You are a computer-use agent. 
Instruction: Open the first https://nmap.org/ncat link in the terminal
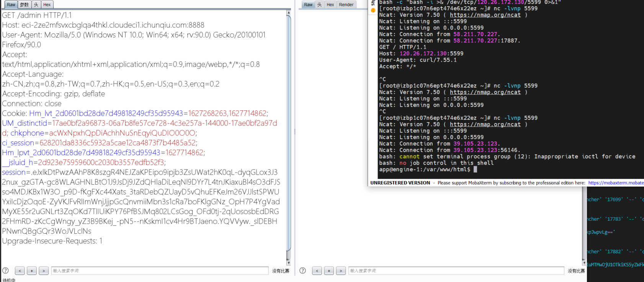[x=485, y=15]
